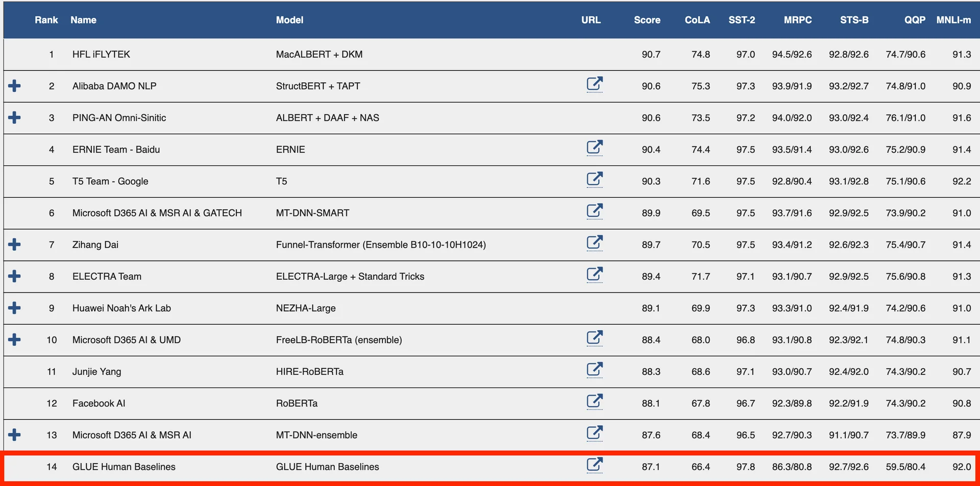The width and height of the screenshot is (980, 486).
Task: Open the external link for MT-DNN-SMART
Action: point(595,211)
